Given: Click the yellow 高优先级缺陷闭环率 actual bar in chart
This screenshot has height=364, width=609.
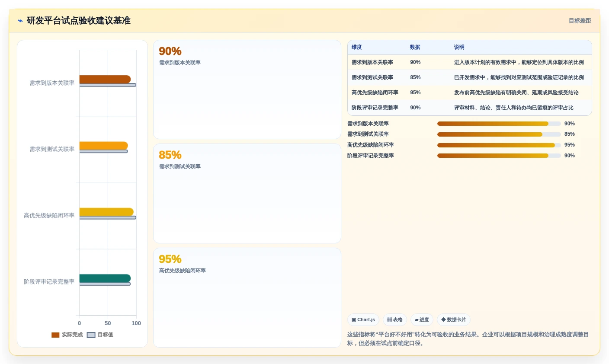Looking at the screenshot, I should click(x=106, y=212).
